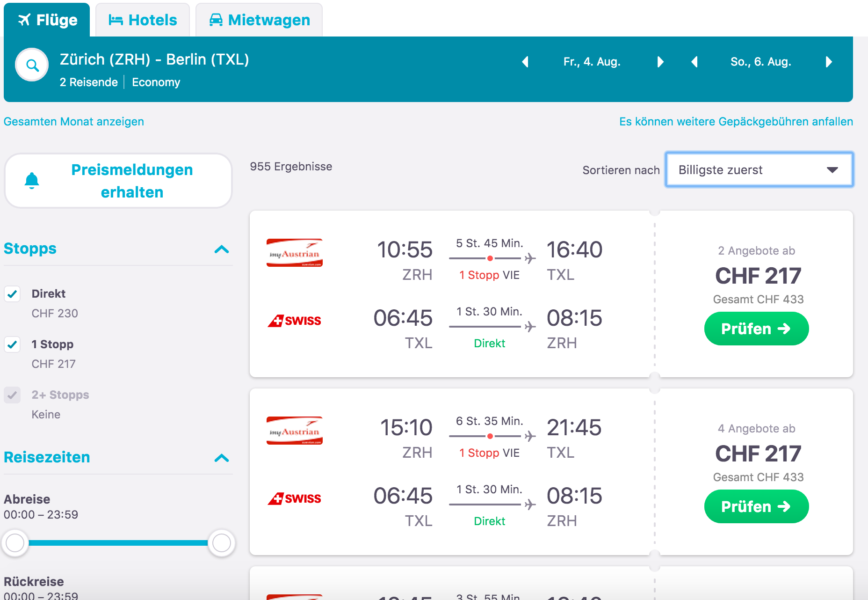Screen dimensions: 868x600
Task: Click the right Abreise time slider handle
Action: tap(221, 543)
